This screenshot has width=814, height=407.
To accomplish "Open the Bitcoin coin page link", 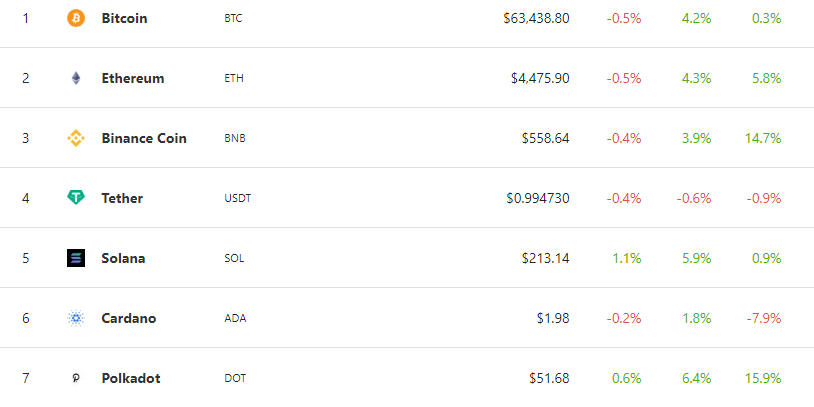I will click(x=124, y=18).
